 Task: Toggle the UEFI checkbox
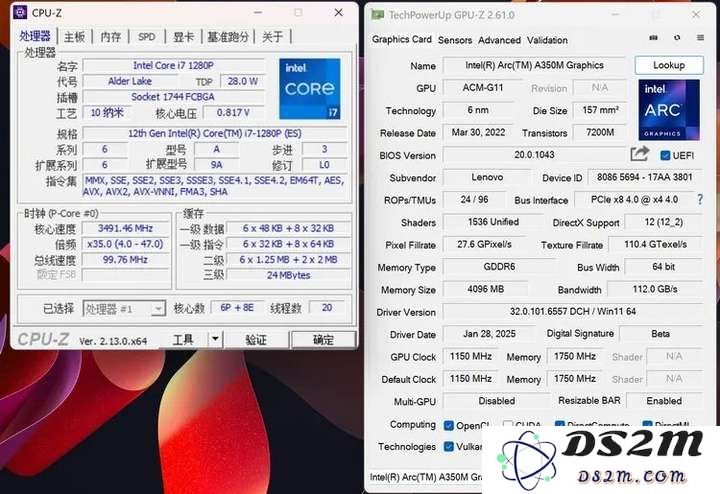tap(665, 155)
